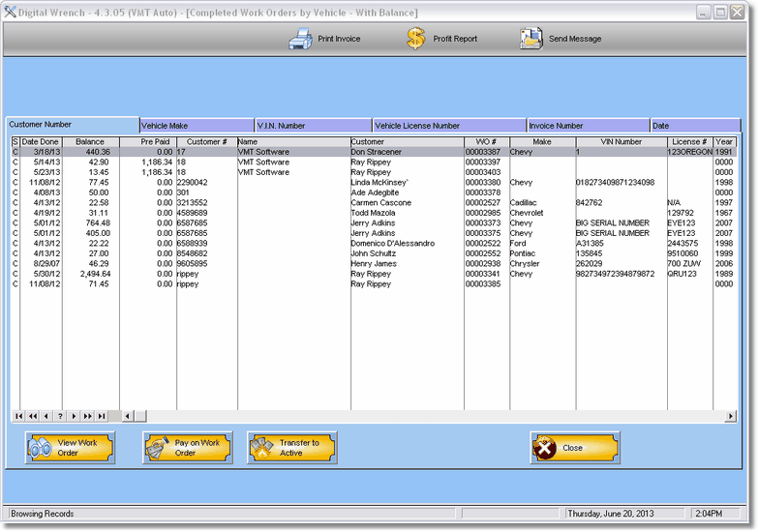The height and width of the screenshot is (532, 758).
Task: Go to previous record arrow
Action: coord(45,416)
